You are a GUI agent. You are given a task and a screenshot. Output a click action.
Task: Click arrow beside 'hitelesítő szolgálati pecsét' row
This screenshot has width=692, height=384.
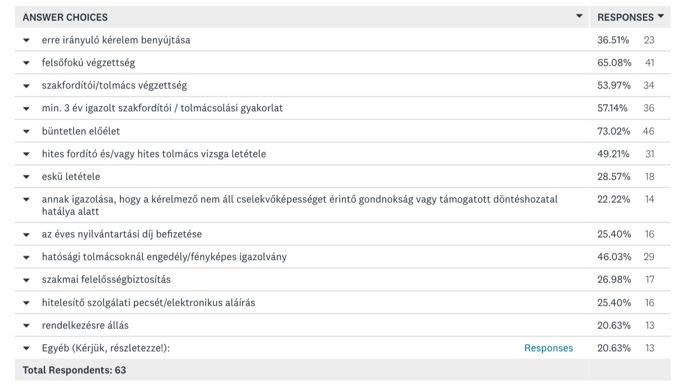tap(26, 303)
